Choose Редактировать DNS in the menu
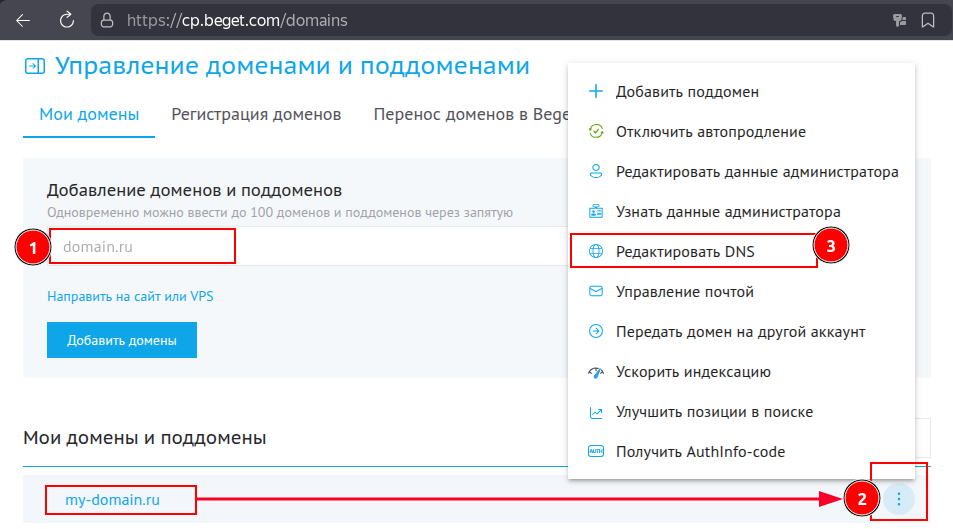 coord(741,252)
